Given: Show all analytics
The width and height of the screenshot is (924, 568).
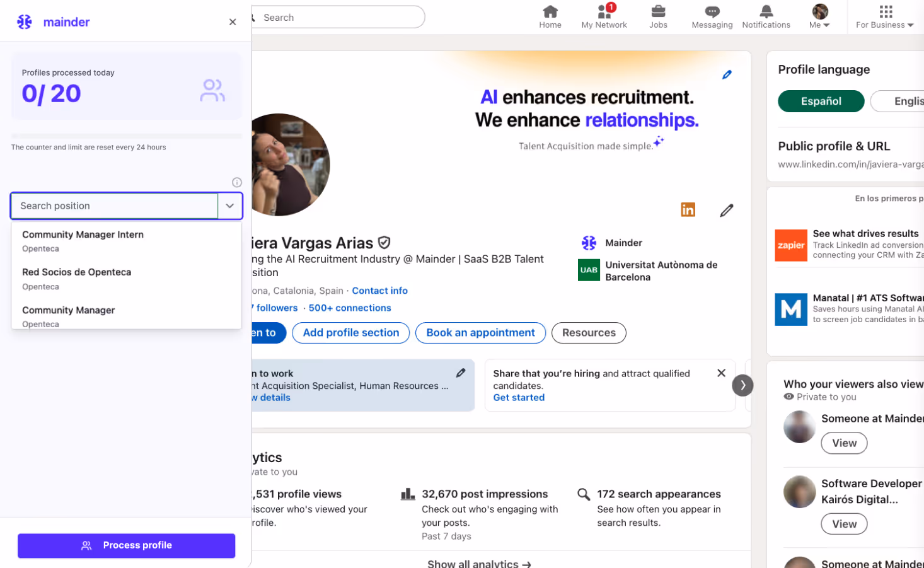Looking at the screenshot, I should click(479, 563).
